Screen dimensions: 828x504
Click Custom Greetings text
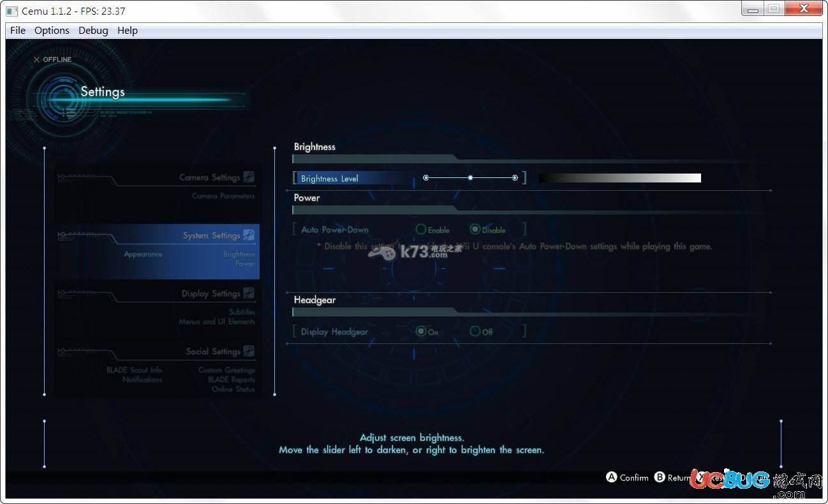(x=226, y=370)
